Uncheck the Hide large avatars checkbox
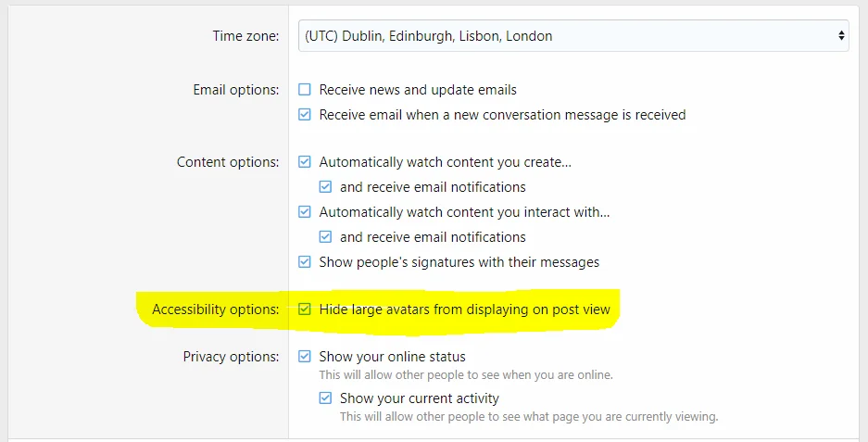Viewport: 868px width, 442px height. click(x=305, y=309)
